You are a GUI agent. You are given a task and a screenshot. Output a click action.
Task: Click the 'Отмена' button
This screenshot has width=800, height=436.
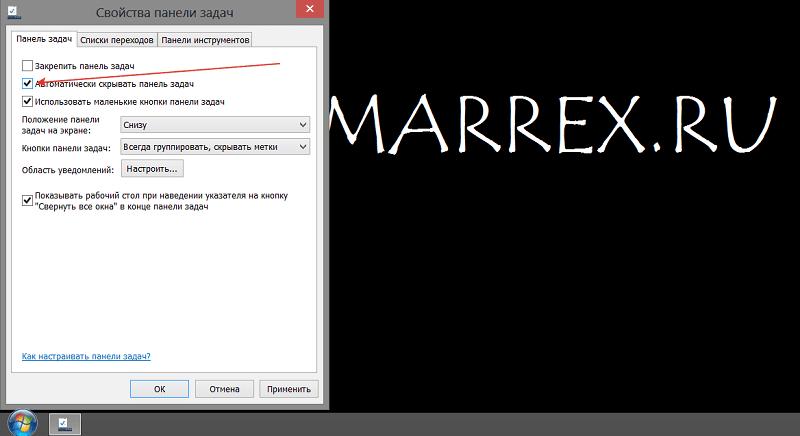pyautogui.click(x=224, y=389)
